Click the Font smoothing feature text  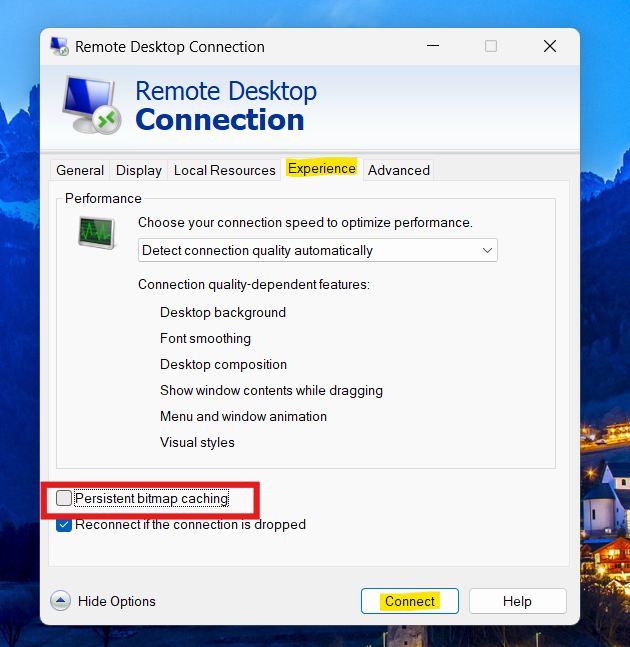pos(205,338)
